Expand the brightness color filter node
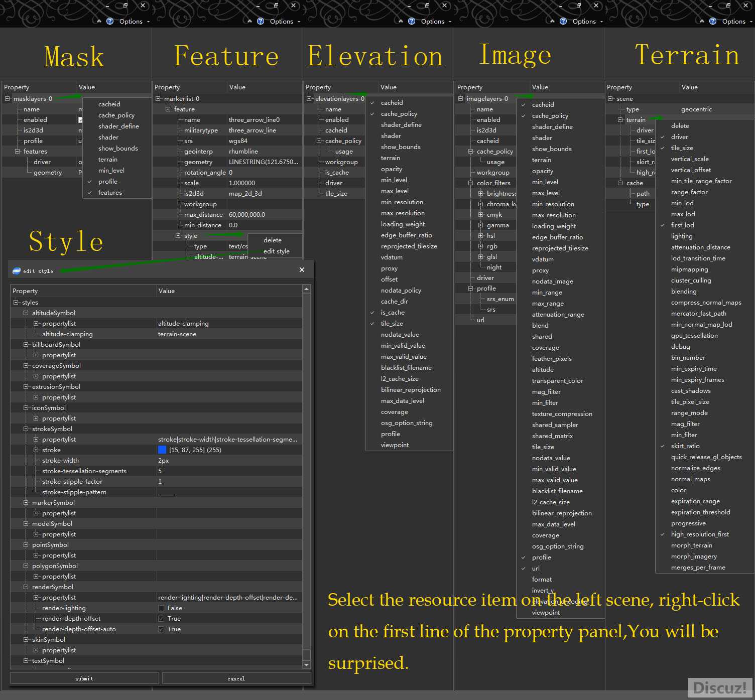Image resolution: width=755 pixels, height=700 pixels. tap(481, 193)
